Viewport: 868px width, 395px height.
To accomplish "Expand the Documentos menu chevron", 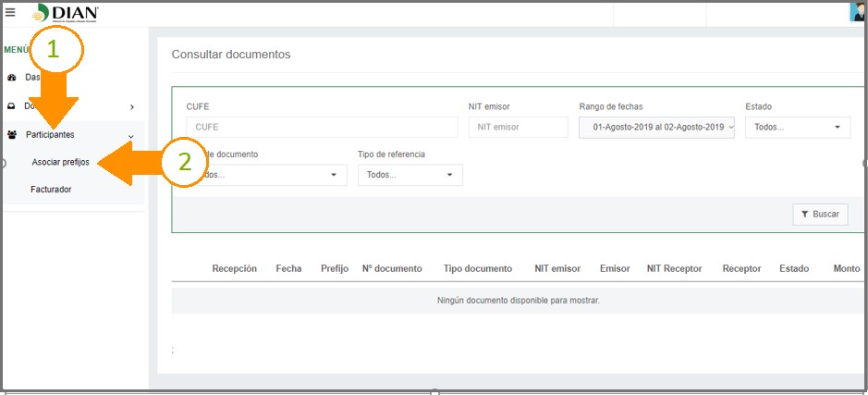I will tap(132, 107).
